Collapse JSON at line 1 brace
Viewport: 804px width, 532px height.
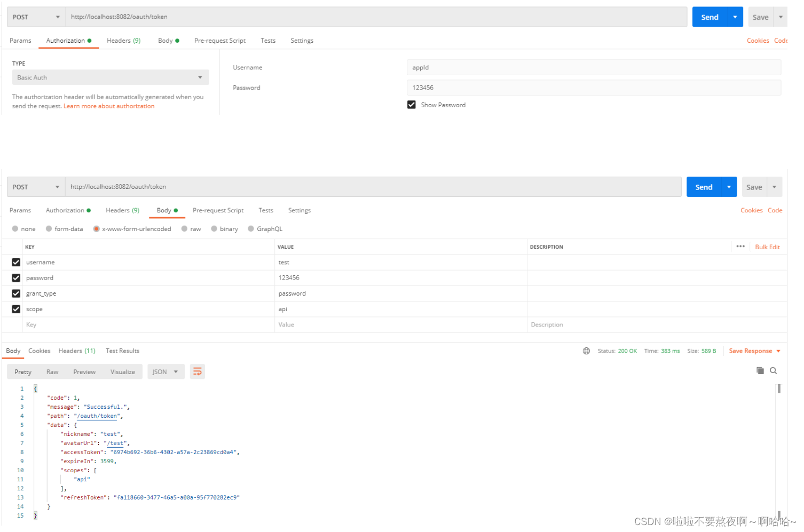(x=35, y=389)
